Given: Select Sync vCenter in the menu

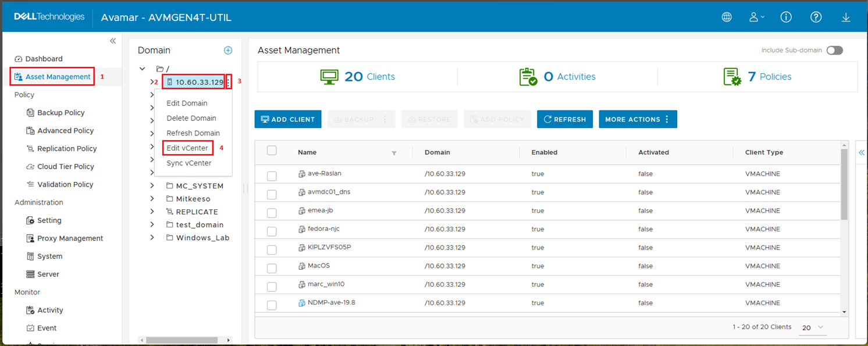Looking at the screenshot, I should coord(189,163).
